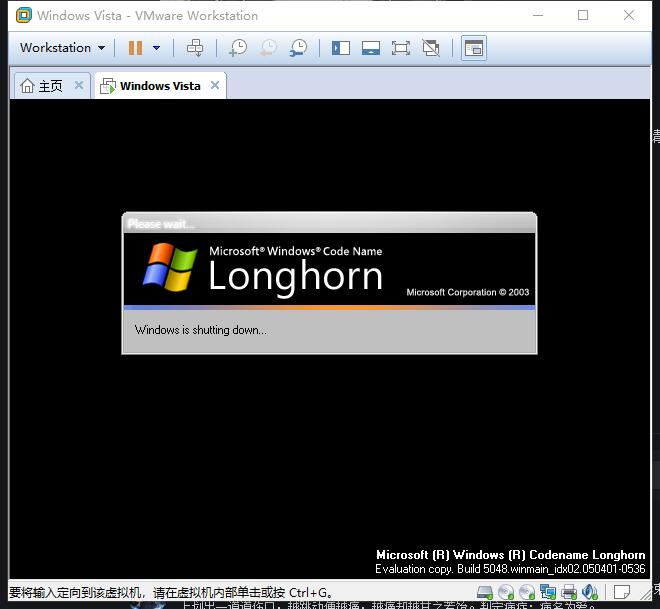Open the message log note icon
This screenshot has height=609, width=660.
pyautogui.click(x=622, y=593)
